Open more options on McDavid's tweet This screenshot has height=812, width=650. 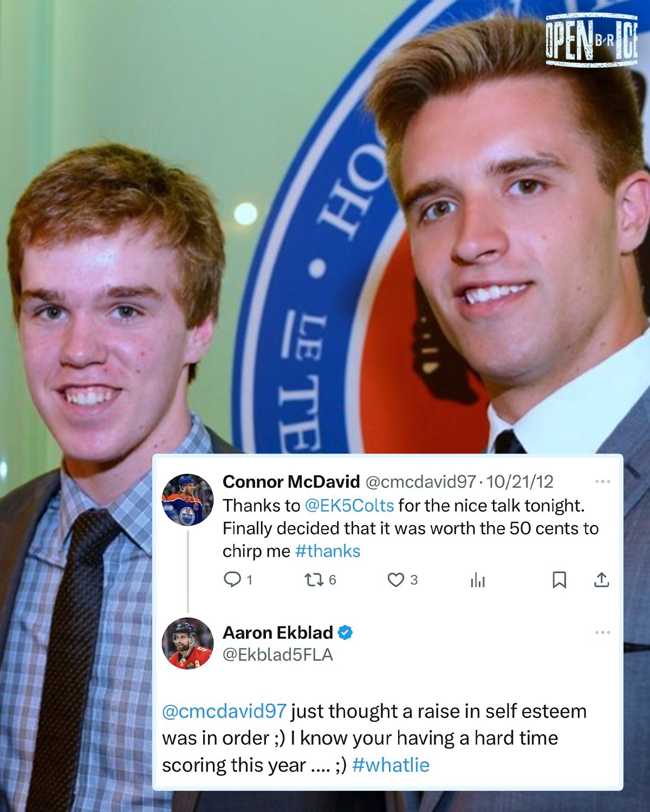tap(602, 481)
